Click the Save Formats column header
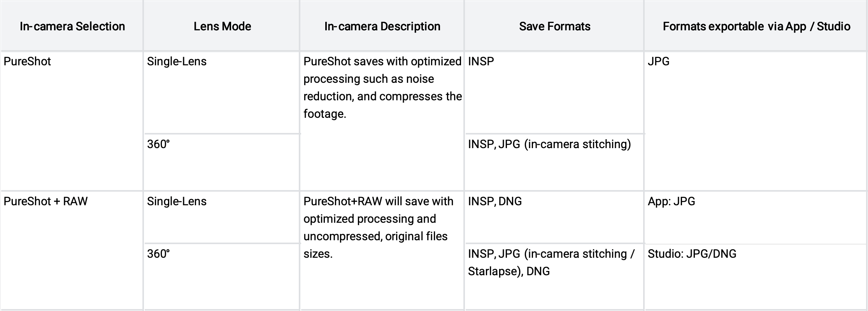The width and height of the screenshot is (868, 311). (554, 26)
